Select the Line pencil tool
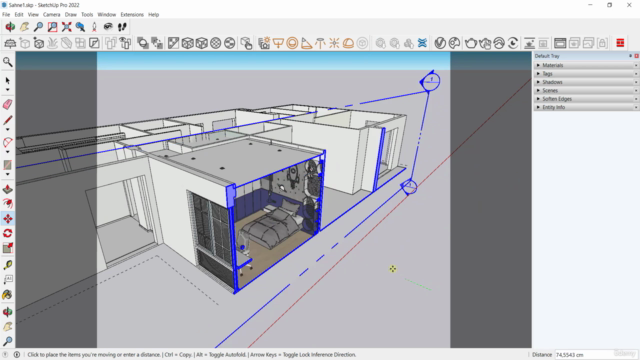Viewport: 640px width, 360px height. (x=7, y=120)
